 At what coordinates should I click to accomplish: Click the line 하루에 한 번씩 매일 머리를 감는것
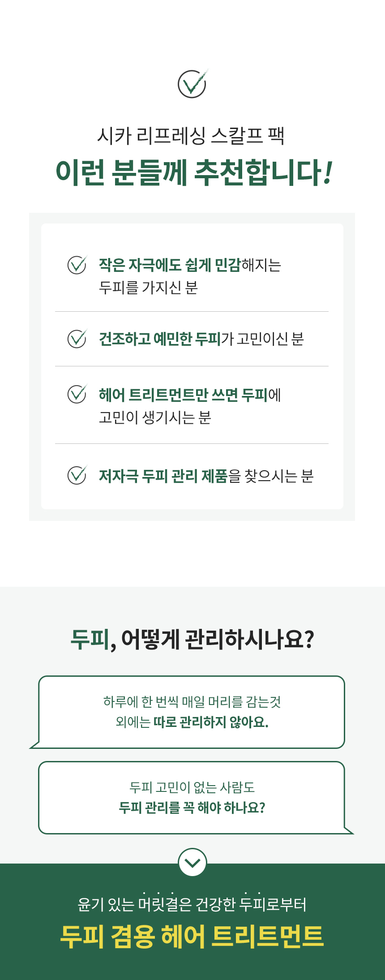click(192, 701)
